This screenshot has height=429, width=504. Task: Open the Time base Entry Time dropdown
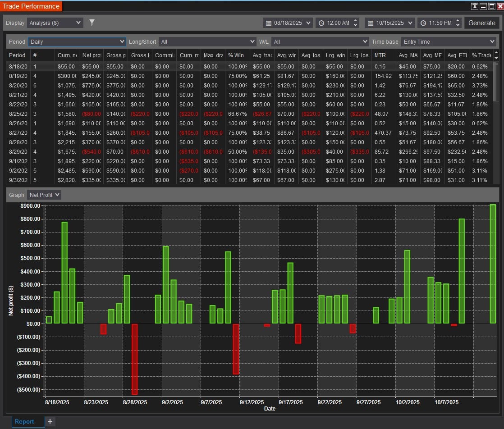tap(448, 41)
